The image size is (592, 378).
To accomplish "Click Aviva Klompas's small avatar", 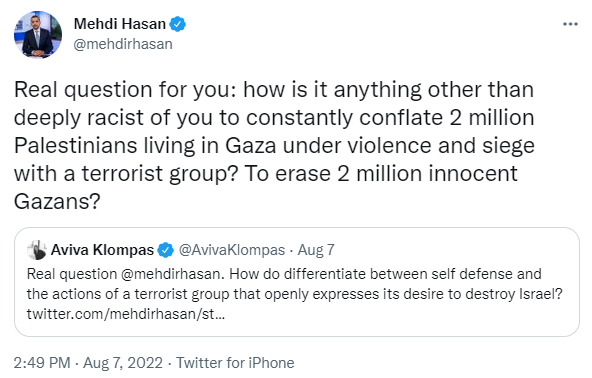I will click(37, 250).
